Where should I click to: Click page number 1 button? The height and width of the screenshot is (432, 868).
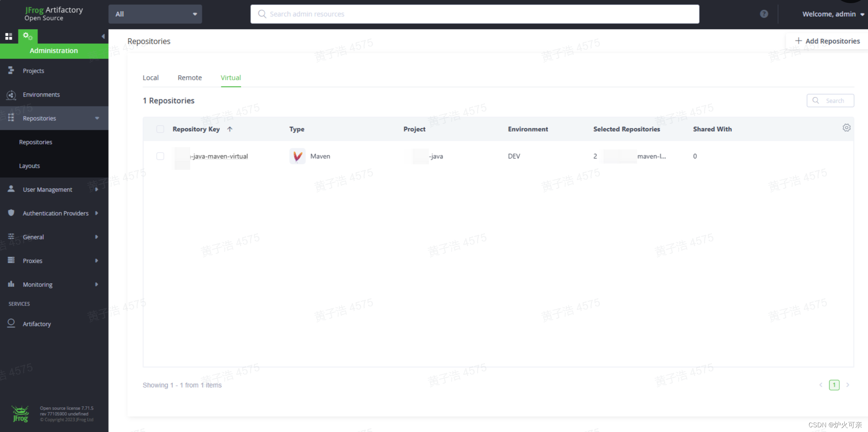834,385
